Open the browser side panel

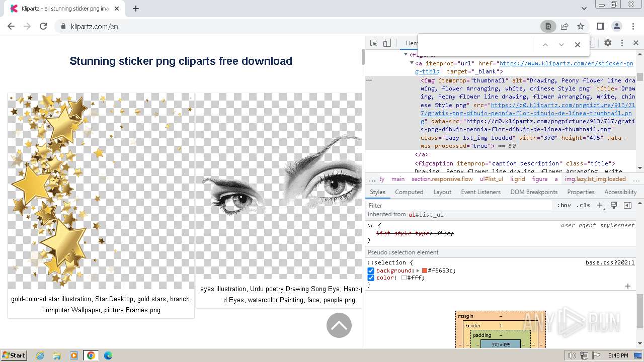[600, 26]
